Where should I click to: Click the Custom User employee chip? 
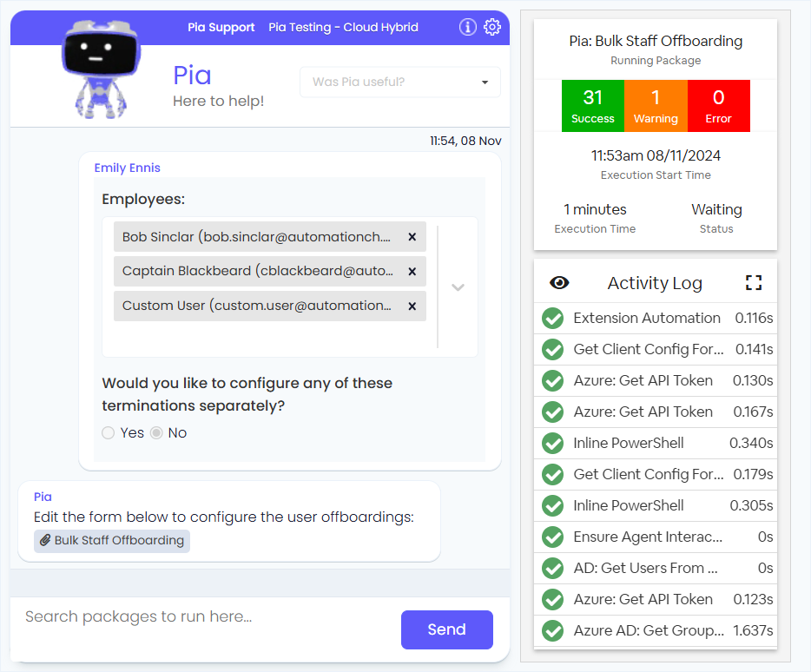click(270, 306)
